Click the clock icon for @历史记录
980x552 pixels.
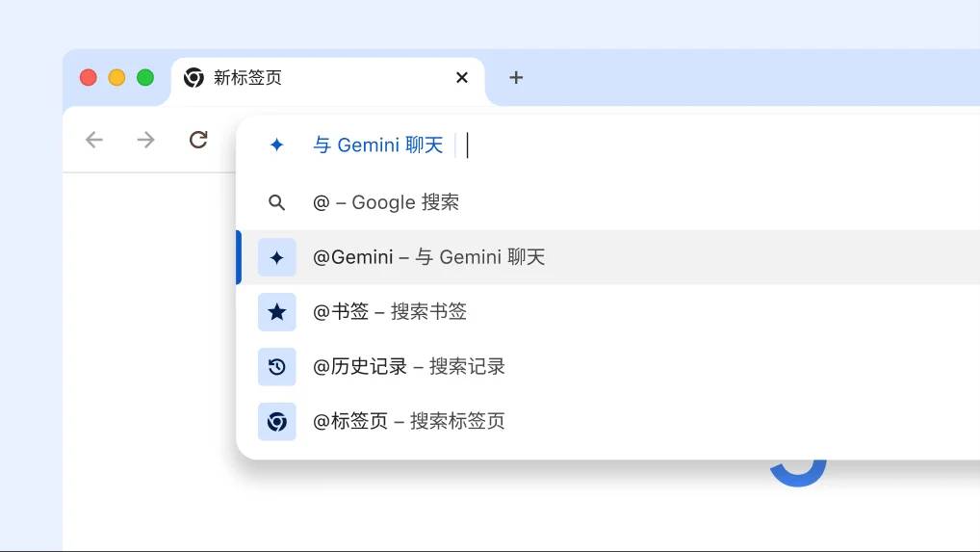pos(276,367)
